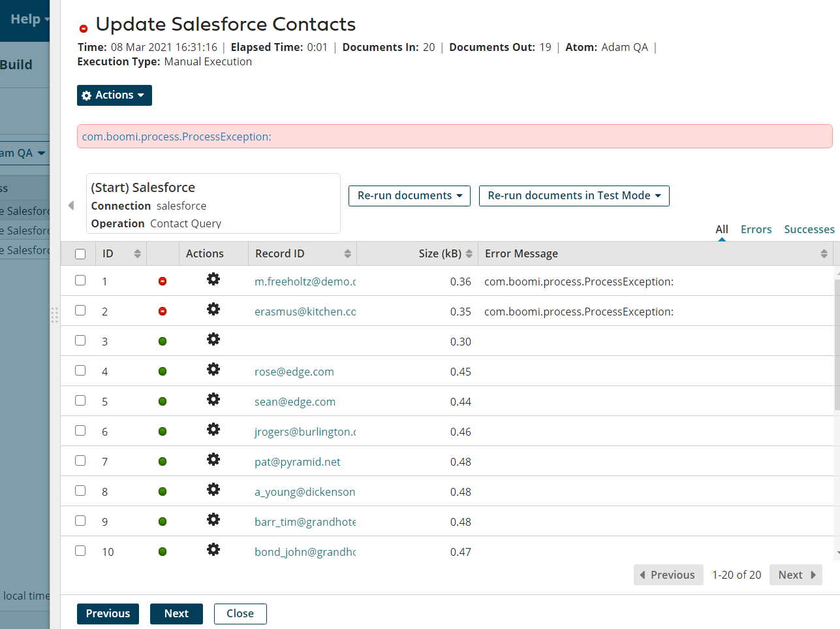
Task: Open the gear actions for document 1
Action: [x=213, y=280]
